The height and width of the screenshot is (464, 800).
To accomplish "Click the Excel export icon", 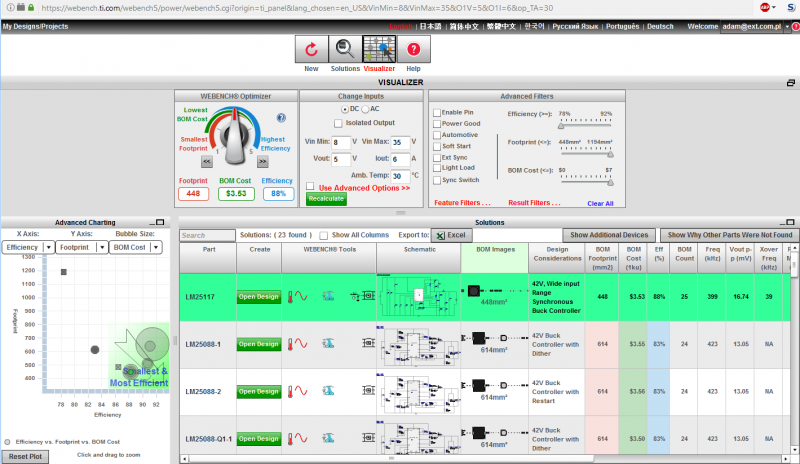I will coord(439,235).
